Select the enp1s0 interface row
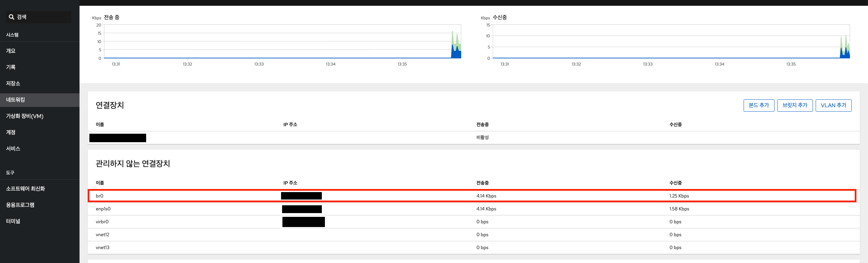This screenshot has width=868, height=263. (x=103, y=209)
